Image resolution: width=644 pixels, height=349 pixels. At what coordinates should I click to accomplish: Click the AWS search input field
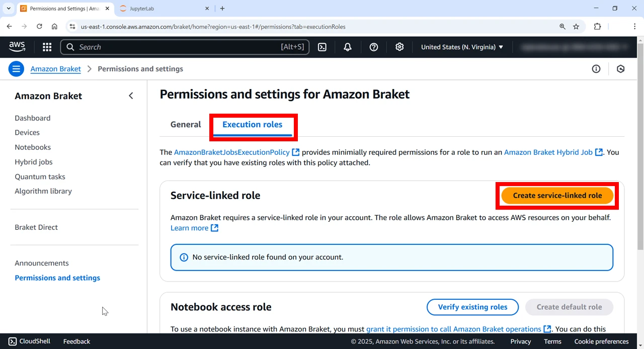[185, 47]
